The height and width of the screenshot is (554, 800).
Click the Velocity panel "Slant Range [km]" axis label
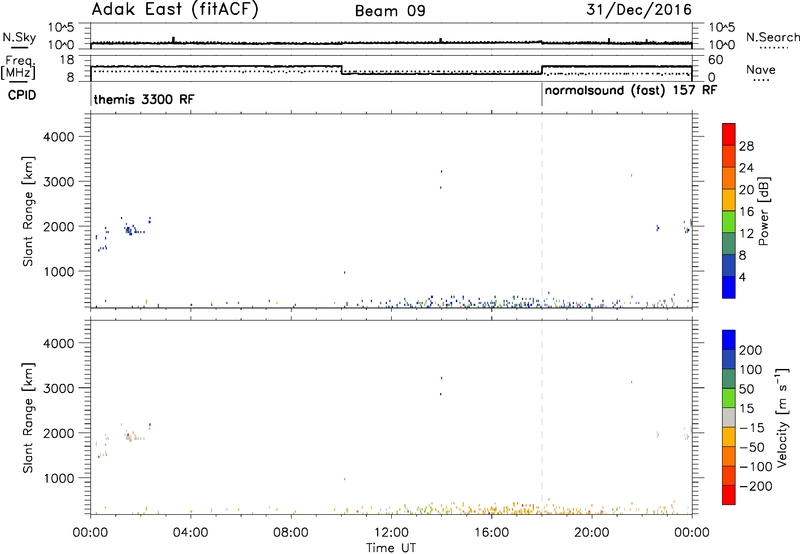28,418
